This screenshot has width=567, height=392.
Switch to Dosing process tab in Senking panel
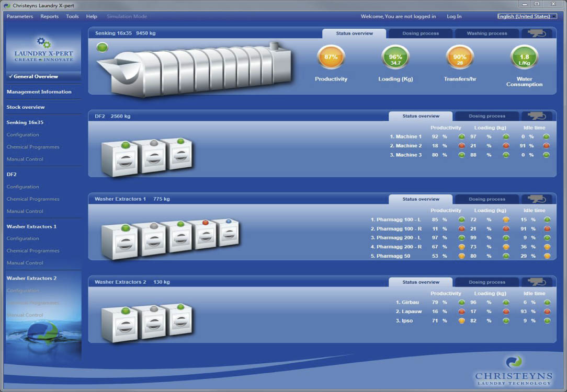coord(421,33)
